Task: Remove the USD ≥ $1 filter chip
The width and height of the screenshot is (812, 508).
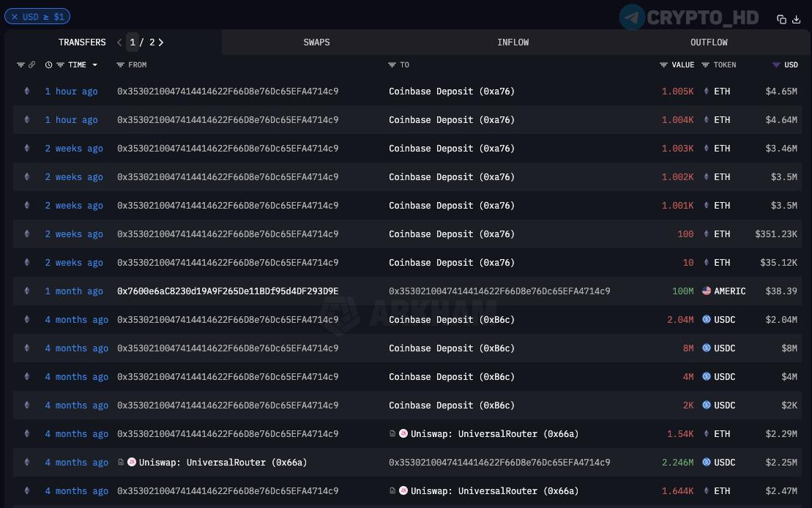Action: pos(15,17)
